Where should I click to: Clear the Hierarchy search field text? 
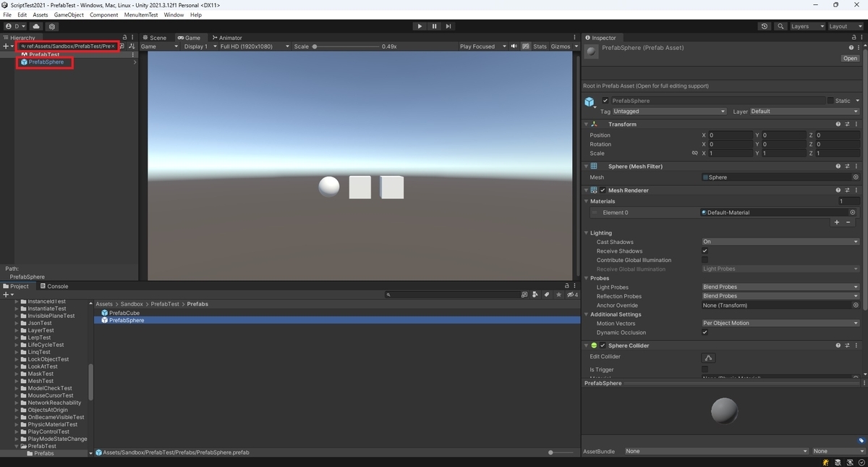pos(114,46)
